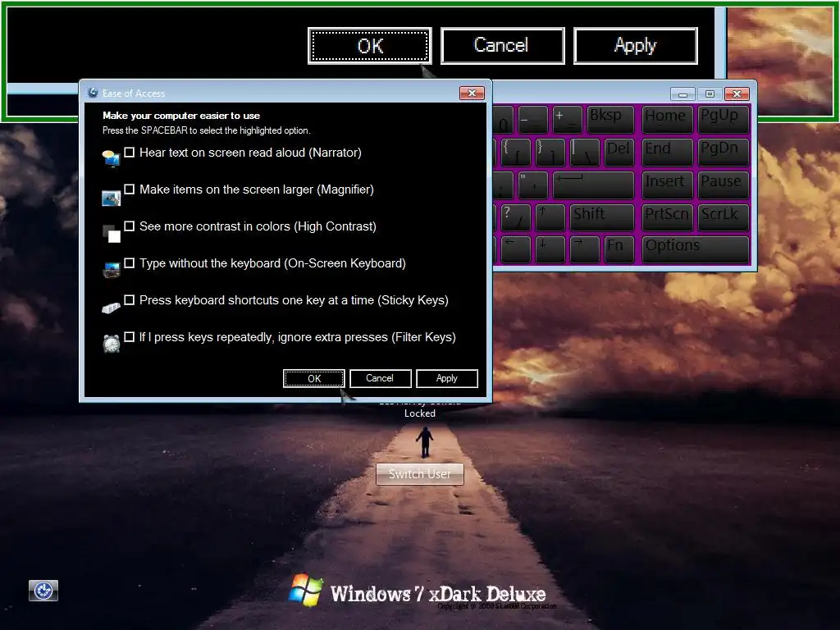Click OK in the Ease of Access dialog

tap(314, 378)
